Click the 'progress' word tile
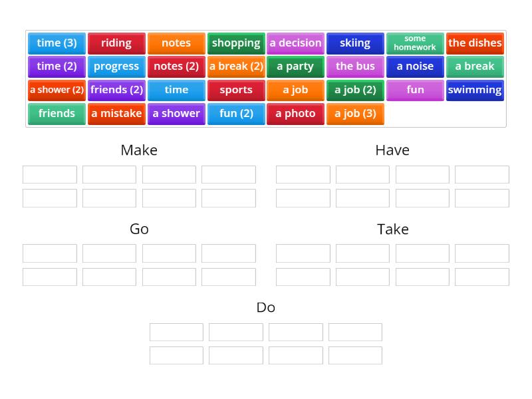Viewport: 532px width, 399px height. 116,66
